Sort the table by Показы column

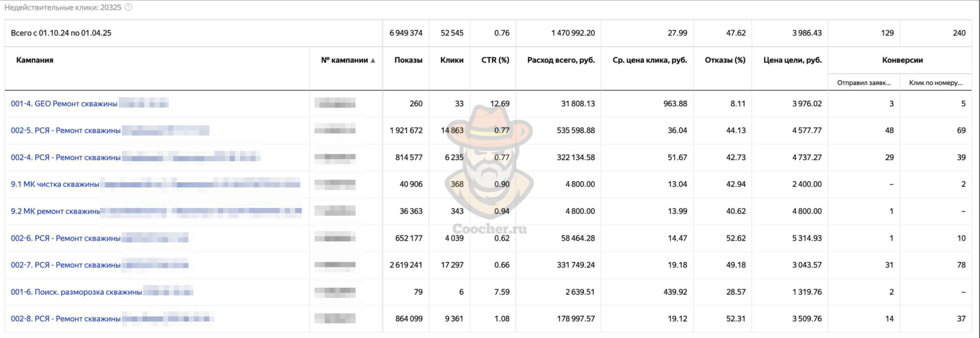tap(408, 60)
